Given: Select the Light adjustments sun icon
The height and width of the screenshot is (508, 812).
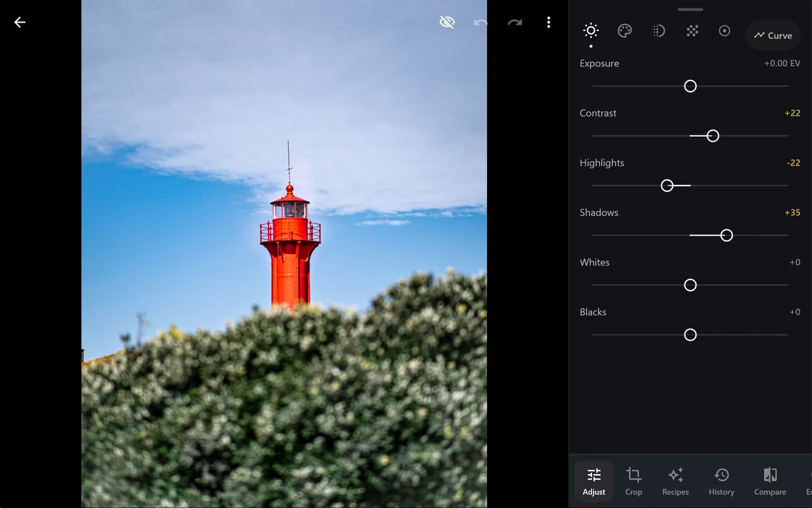Looking at the screenshot, I should click(591, 30).
